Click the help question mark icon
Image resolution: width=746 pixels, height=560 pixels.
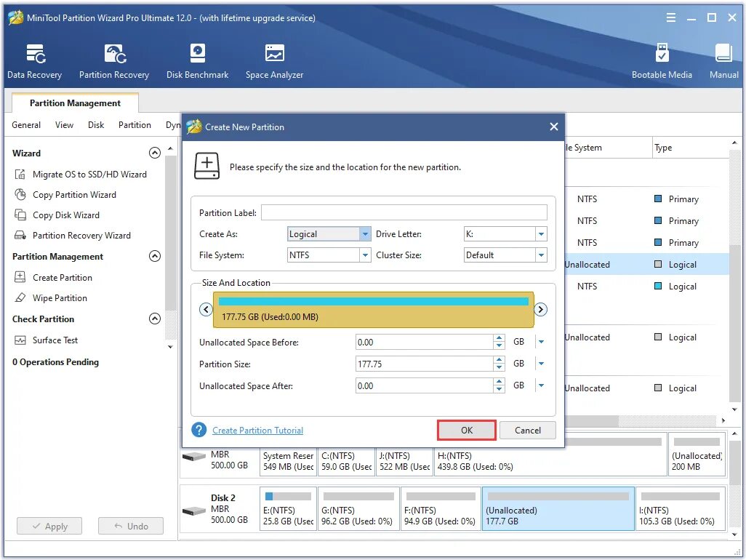click(x=199, y=430)
